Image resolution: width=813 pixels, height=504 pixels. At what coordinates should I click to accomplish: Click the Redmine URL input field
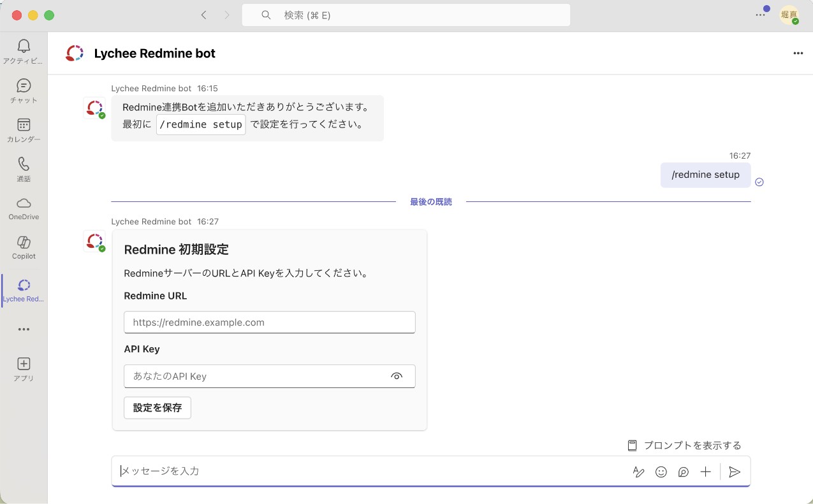(x=269, y=322)
